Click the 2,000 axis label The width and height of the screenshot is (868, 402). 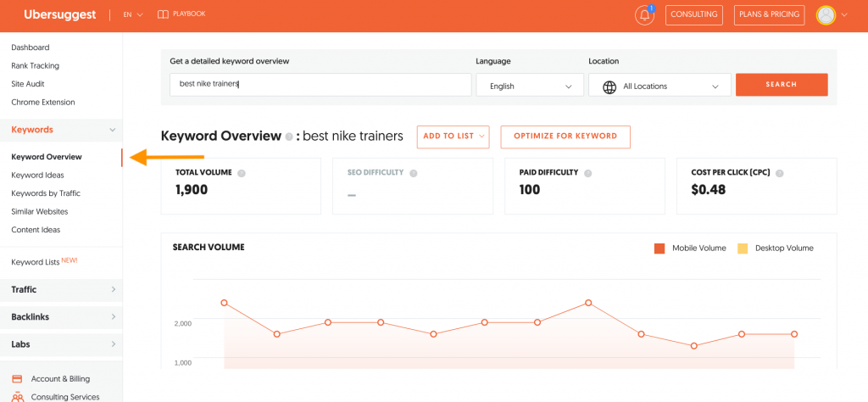(182, 323)
